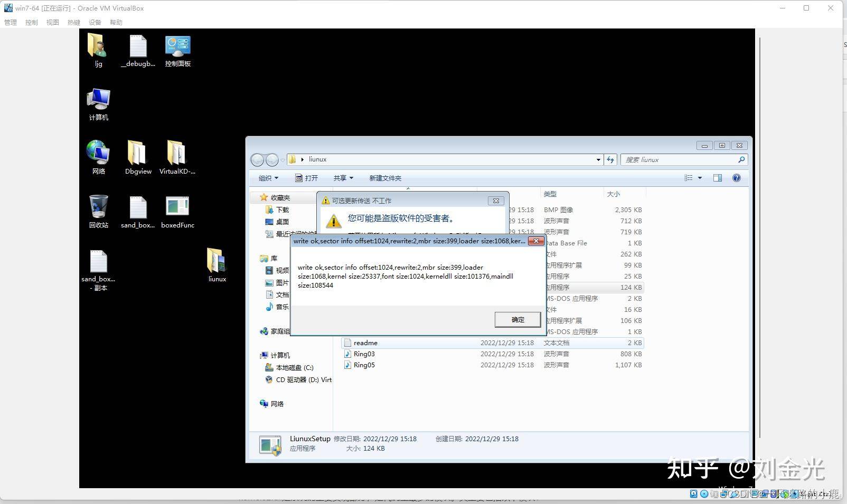Open the 热键 VirtualBox menu
This screenshot has width=847, height=504.
point(74,22)
